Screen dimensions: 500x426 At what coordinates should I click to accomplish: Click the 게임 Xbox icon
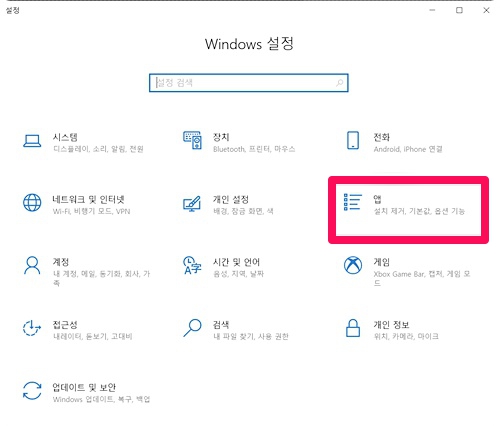point(353,265)
